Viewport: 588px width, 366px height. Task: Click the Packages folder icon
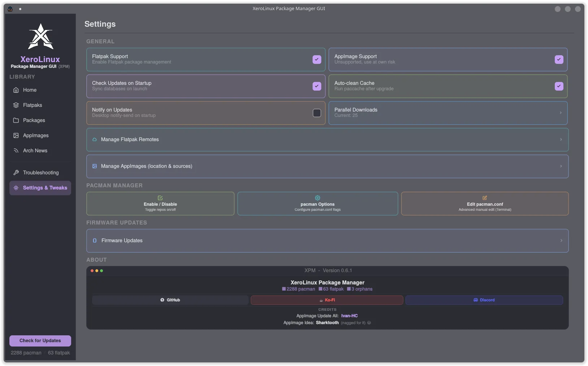click(x=16, y=120)
